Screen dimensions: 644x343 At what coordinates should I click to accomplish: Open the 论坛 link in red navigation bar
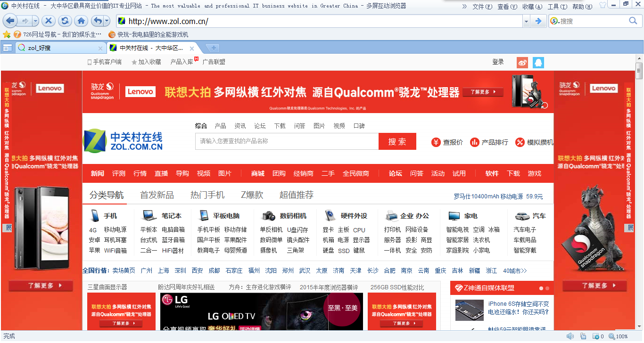396,173
